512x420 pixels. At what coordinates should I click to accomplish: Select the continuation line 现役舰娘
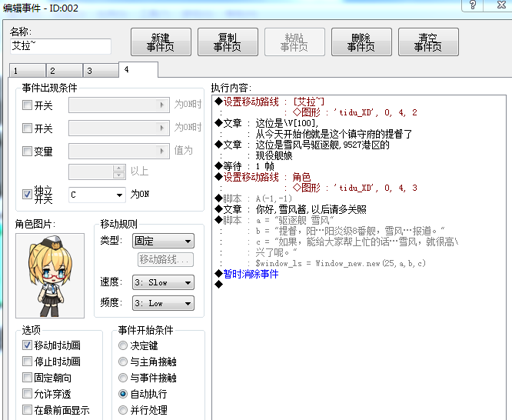tap(274, 155)
